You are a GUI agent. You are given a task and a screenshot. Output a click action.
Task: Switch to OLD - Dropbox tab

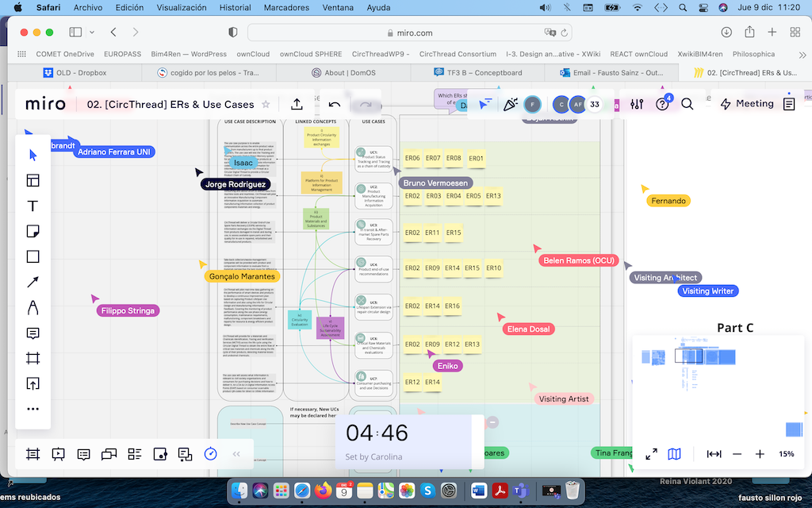[75, 72]
